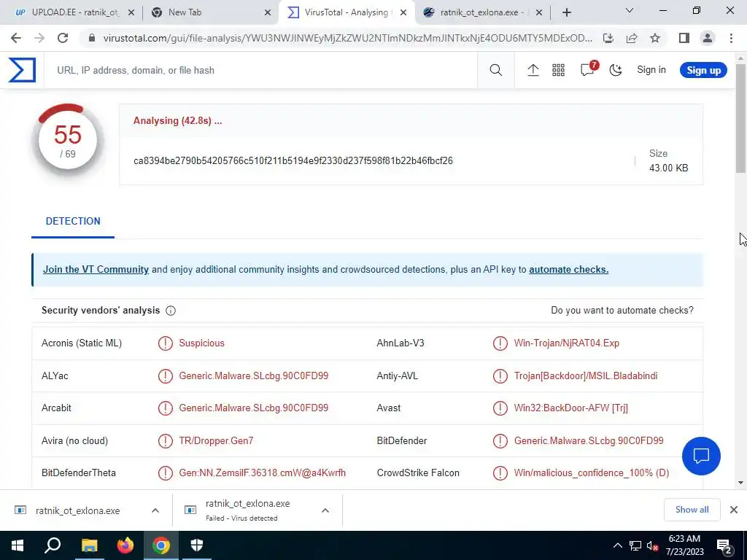
Task: Open the automate checks link
Action: pyautogui.click(x=568, y=270)
